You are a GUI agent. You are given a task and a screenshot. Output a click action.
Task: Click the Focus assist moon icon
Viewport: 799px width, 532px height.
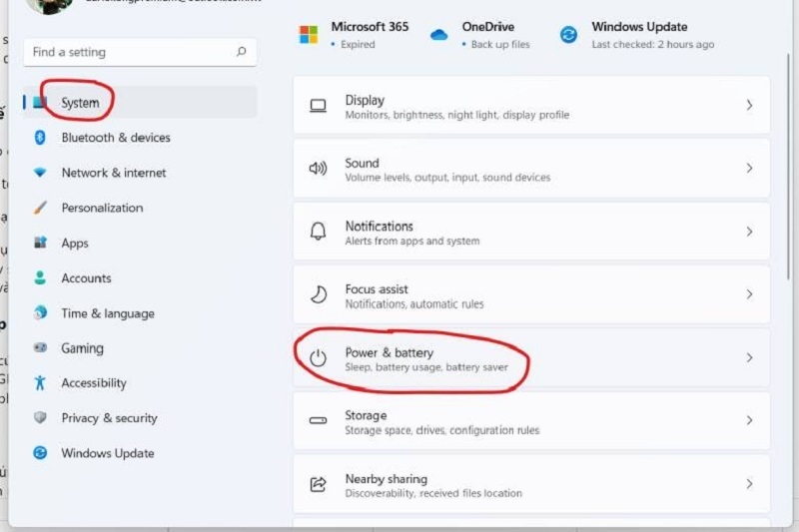(x=318, y=294)
